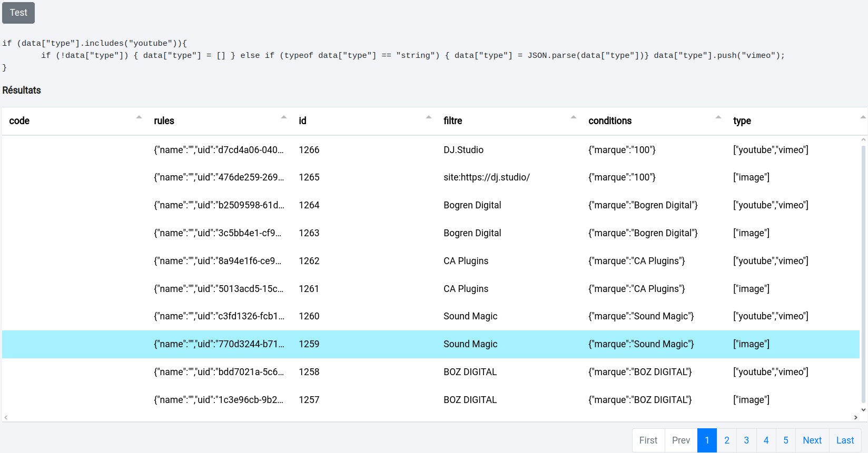Jump to page 5 of results
The height and width of the screenshot is (453, 868).
[x=785, y=440]
